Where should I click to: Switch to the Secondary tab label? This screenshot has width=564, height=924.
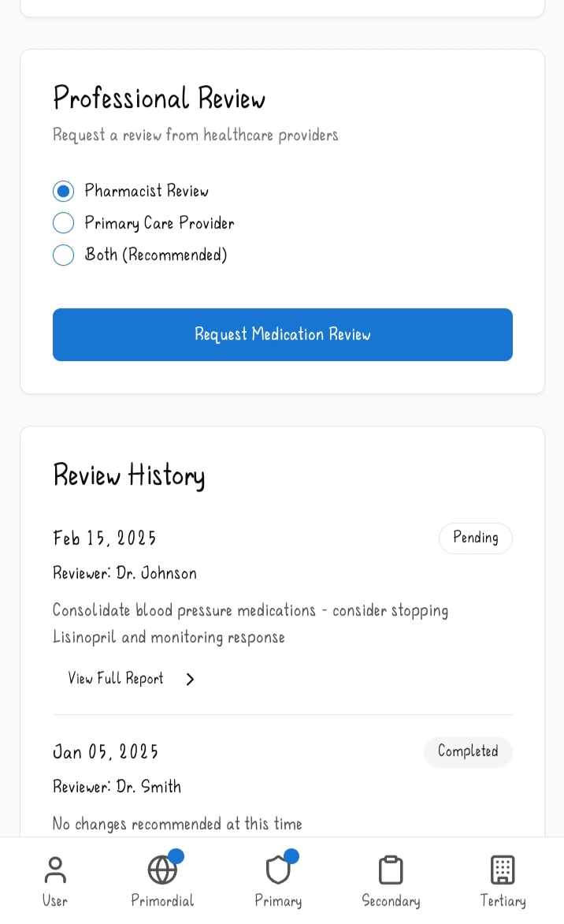tap(391, 901)
